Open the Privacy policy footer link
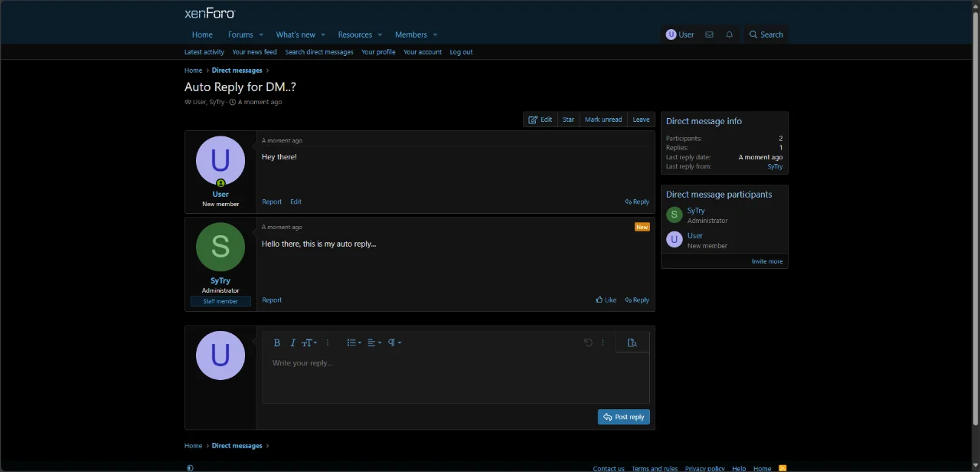 coord(705,468)
